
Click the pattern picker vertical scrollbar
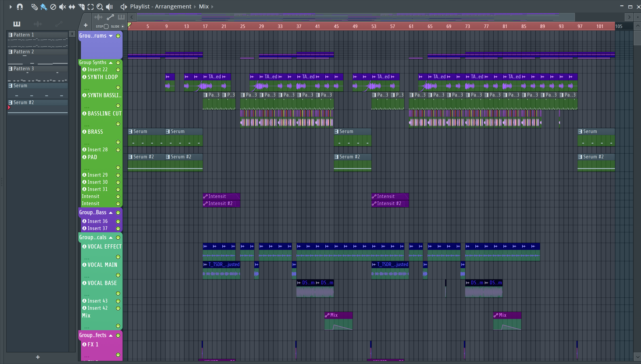[x=72, y=34]
